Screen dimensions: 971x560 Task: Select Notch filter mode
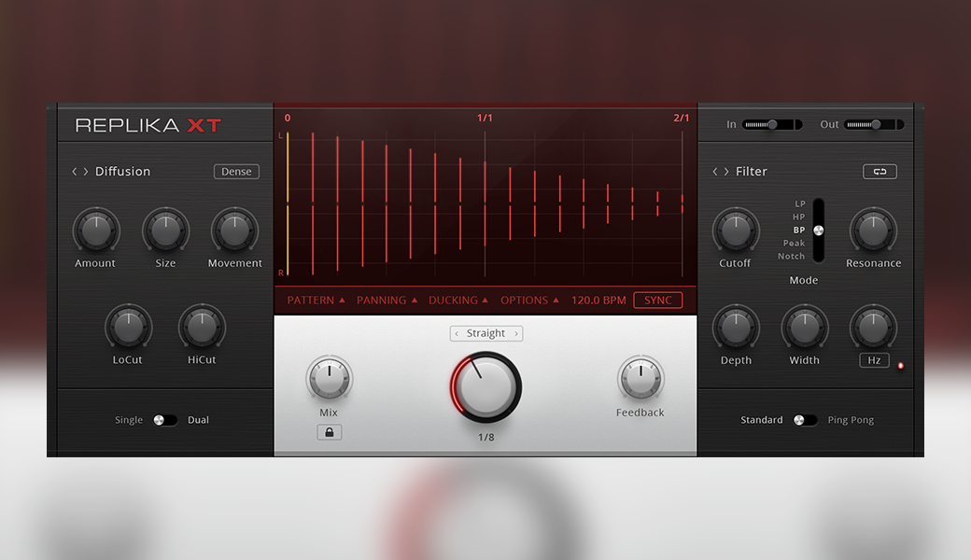pyautogui.click(x=792, y=256)
